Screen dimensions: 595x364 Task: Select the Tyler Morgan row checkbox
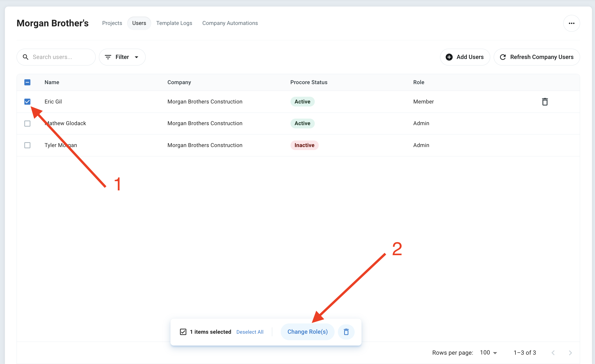27,145
